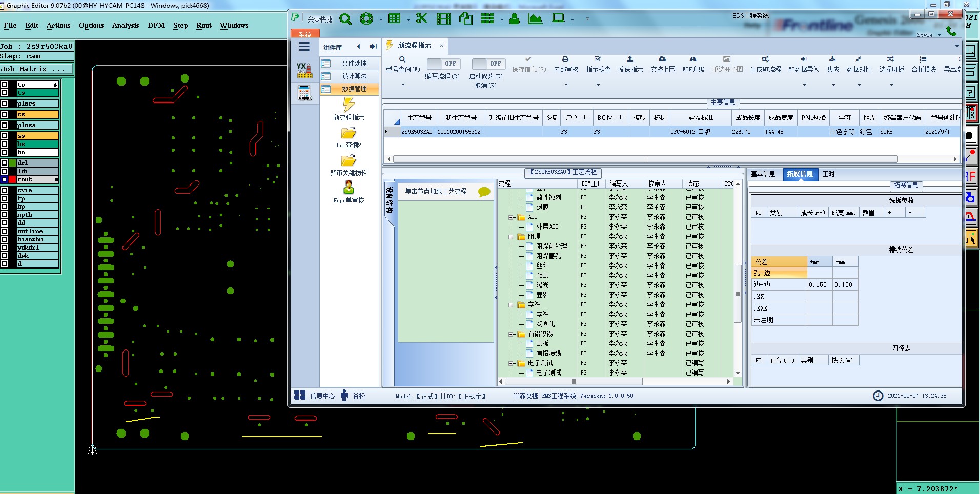Click the yellow speech bubble icon
The width and height of the screenshot is (980, 494).
[484, 192]
